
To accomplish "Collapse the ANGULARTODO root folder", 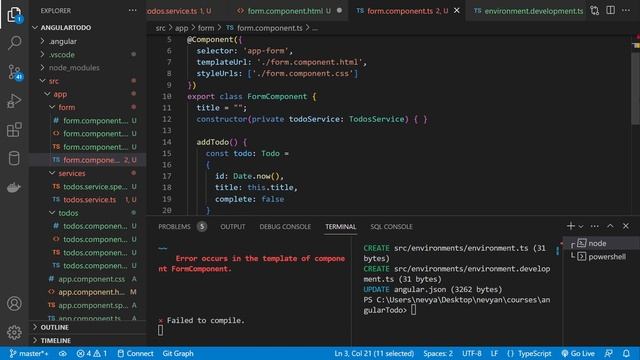I will (88, 27).
